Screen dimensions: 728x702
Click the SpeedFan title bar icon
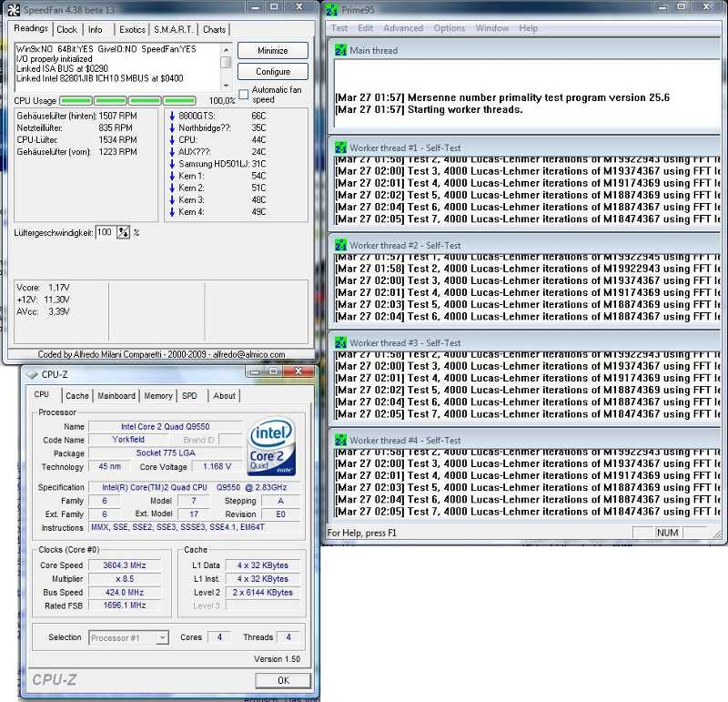(14, 9)
